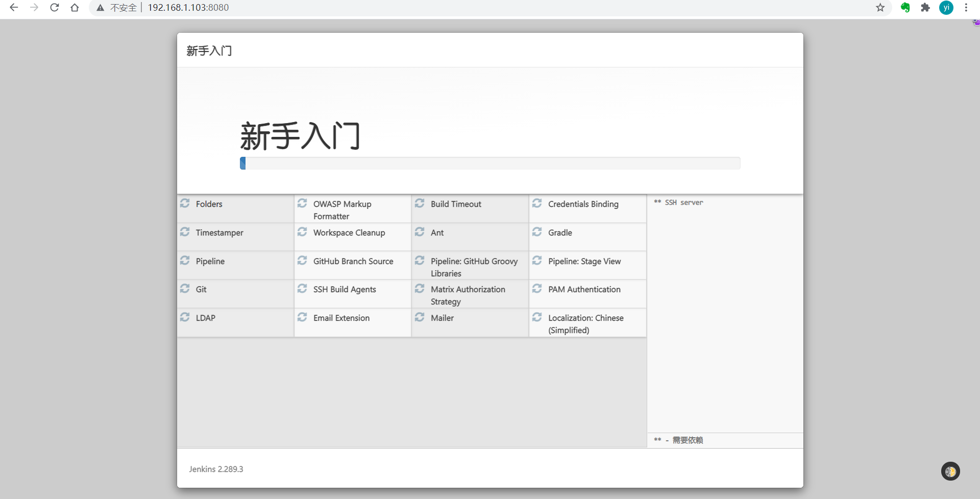The image size is (980, 499).
Task: Click the browser back arrow
Action: pyautogui.click(x=14, y=8)
